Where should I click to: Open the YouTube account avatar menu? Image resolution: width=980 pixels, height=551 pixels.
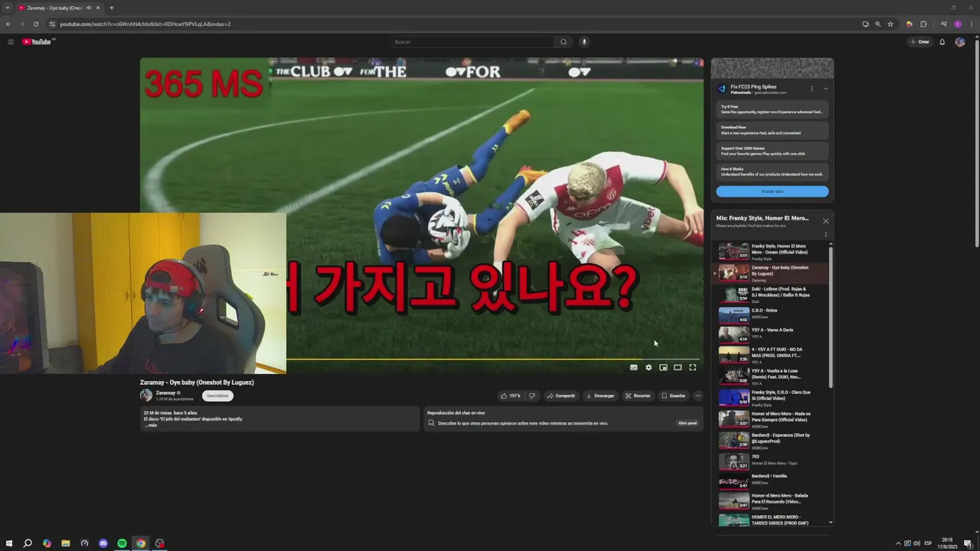[x=960, y=42]
